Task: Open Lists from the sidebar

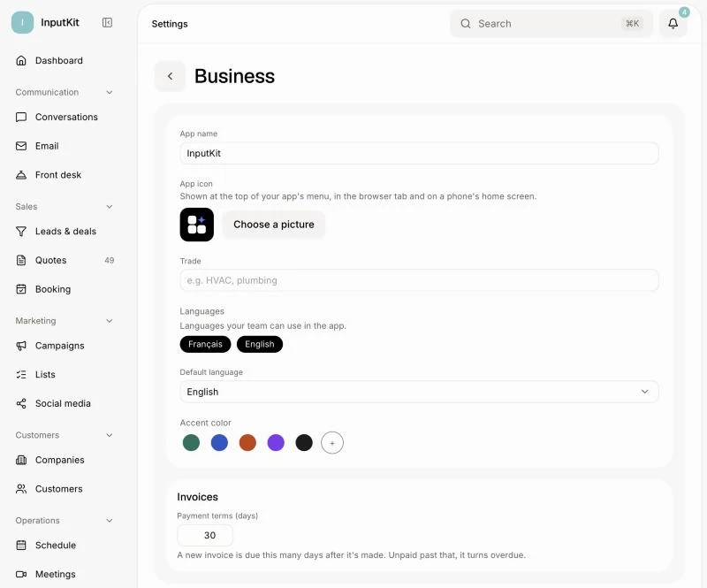Action: (x=63, y=375)
